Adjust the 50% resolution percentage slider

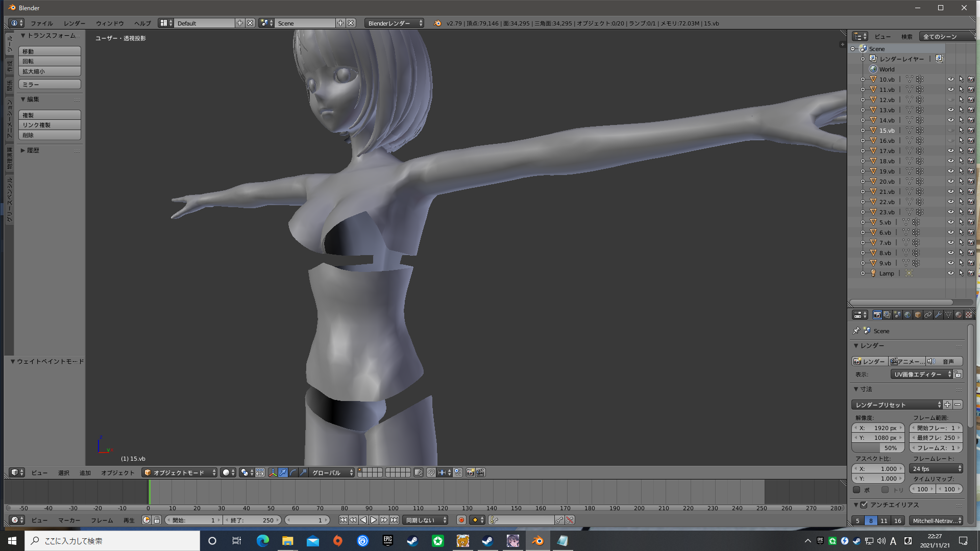(878, 447)
